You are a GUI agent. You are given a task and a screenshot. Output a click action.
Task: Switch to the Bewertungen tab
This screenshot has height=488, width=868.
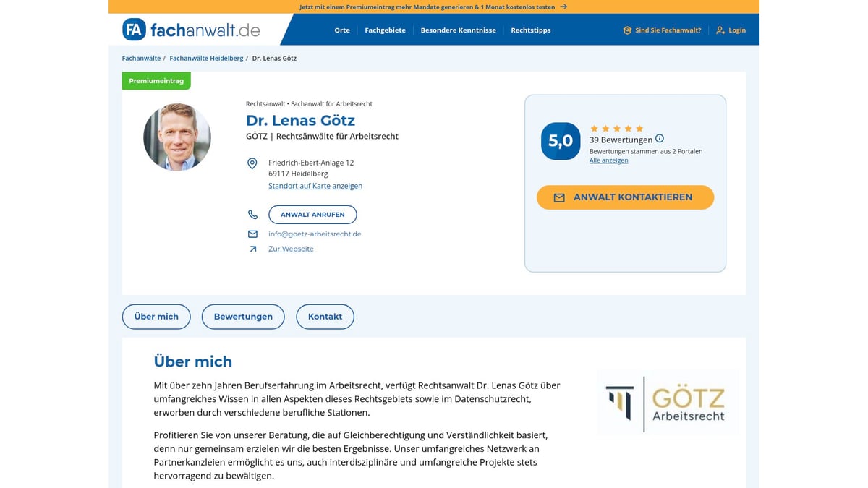tap(243, 316)
